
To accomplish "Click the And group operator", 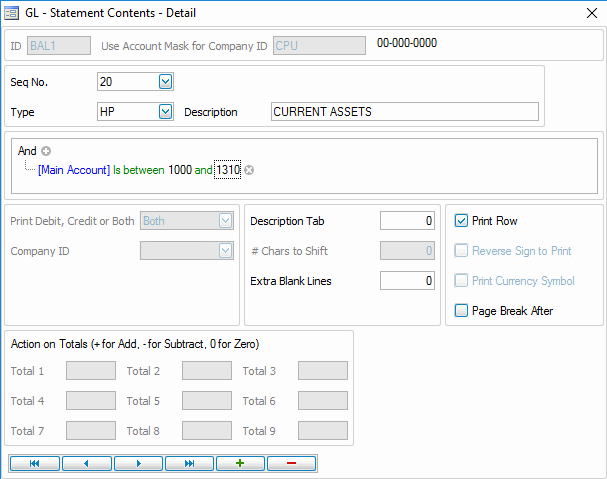I will [x=27, y=151].
